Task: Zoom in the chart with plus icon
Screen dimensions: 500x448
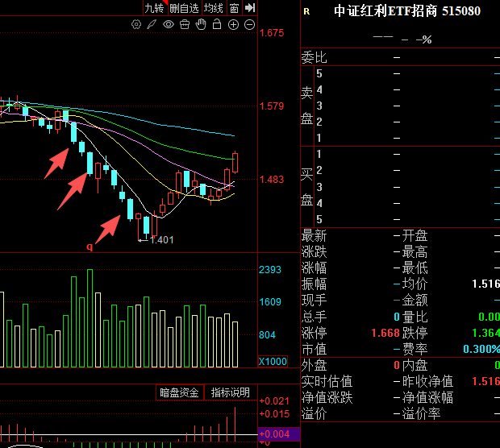Action: tap(233, 24)
